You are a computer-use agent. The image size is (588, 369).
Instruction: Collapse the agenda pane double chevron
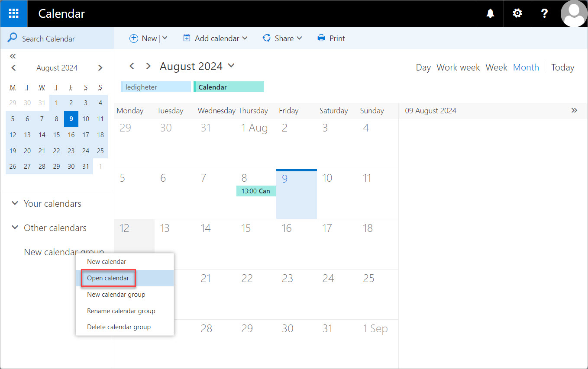point(574,110)
